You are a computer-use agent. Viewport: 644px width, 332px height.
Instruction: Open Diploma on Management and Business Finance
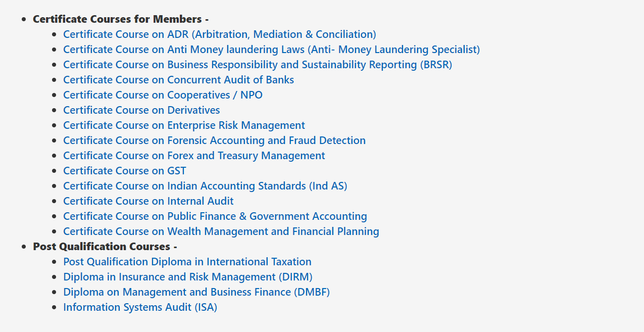(x=196, y=292)
